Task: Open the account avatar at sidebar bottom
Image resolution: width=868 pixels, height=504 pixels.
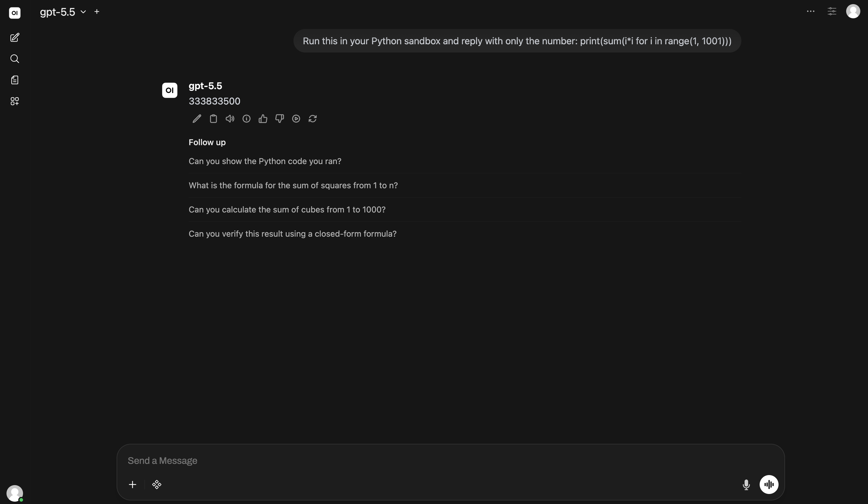Action: pos(14,493)
